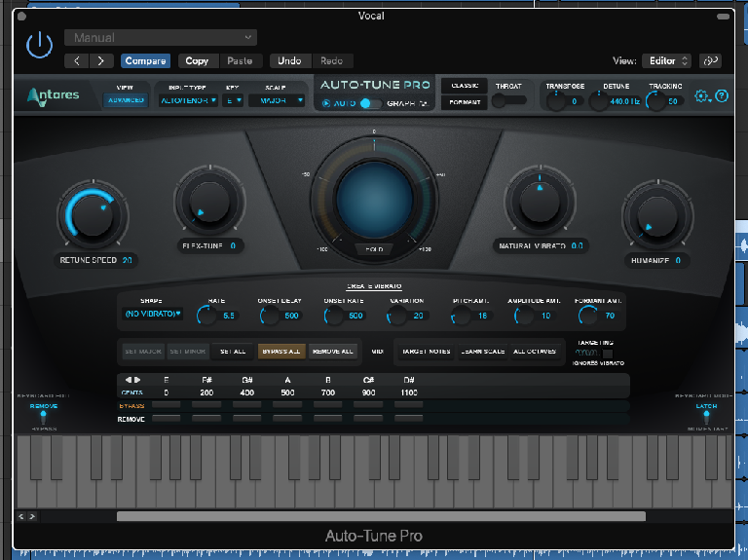Toggle Bypass for note E

coord(166,405)
